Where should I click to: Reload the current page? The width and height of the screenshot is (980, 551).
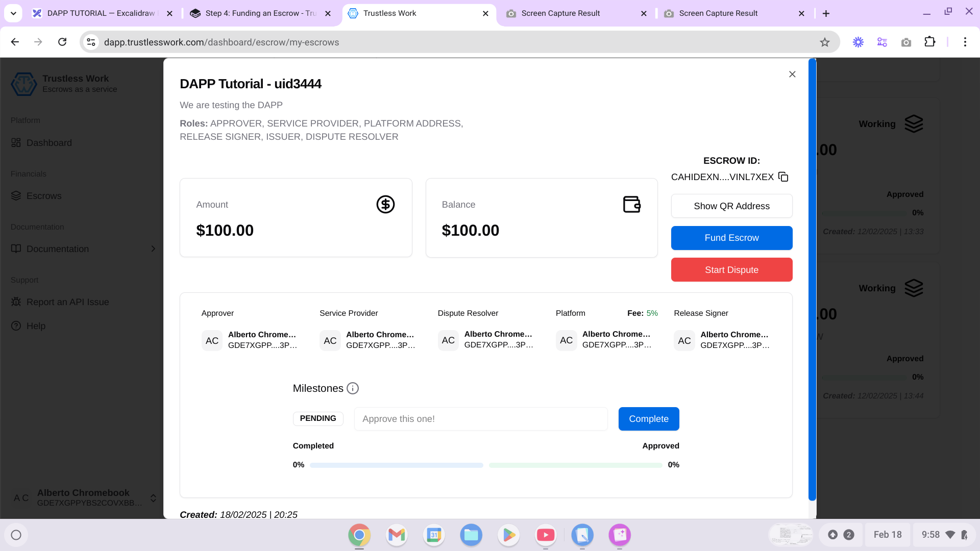(x=62, y=42)
